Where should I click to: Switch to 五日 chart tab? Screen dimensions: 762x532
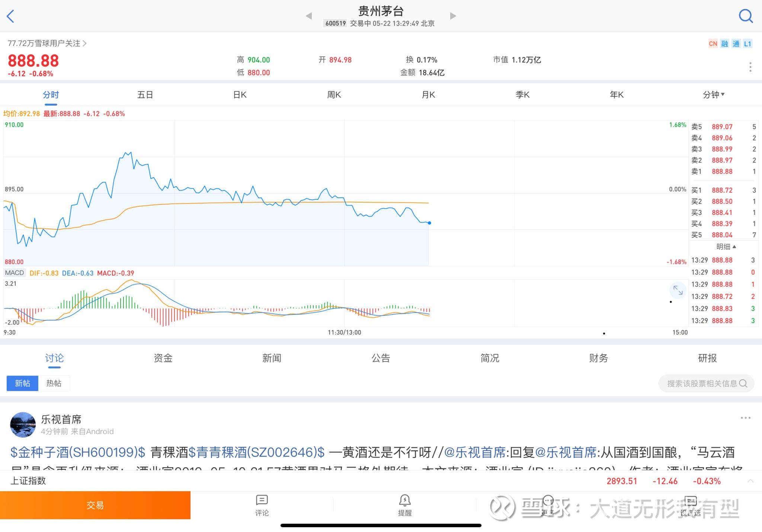(145, 95)
